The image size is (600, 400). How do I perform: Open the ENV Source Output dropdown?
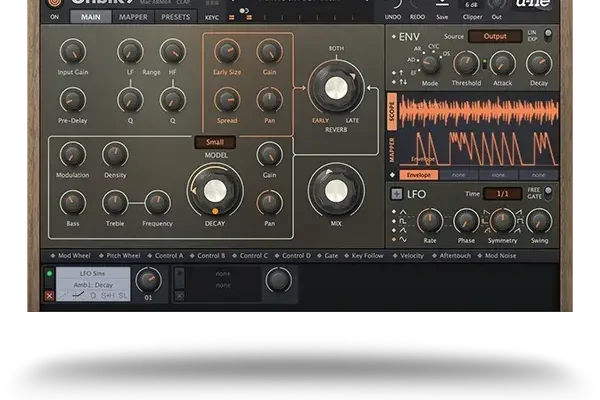point(495,37)
